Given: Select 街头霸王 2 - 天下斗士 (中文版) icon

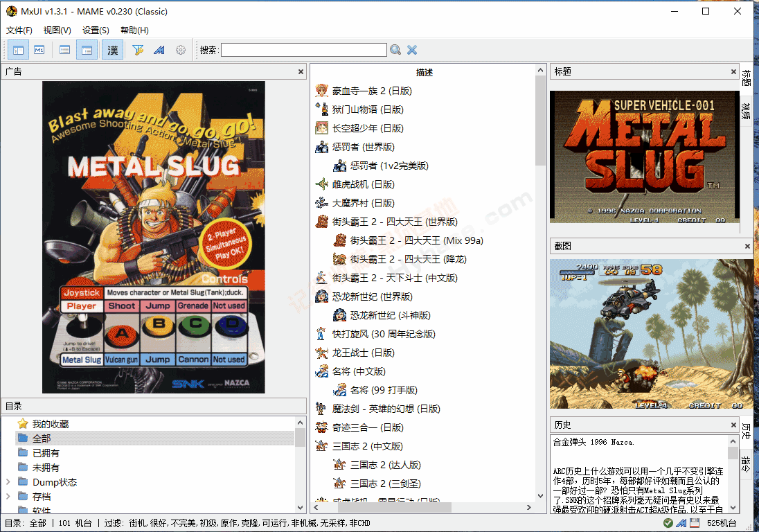Looking at the screenshot, I should pyautogui.click(x=321, y=278).
